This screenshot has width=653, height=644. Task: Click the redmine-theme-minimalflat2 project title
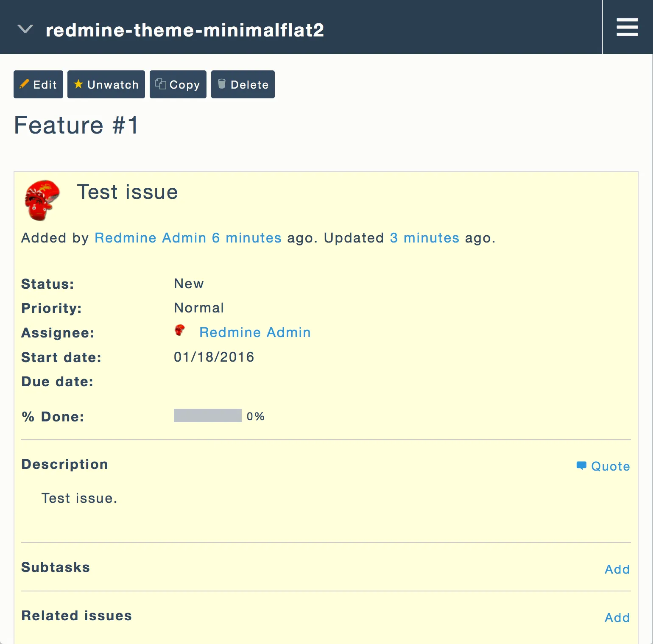(184, 30)
